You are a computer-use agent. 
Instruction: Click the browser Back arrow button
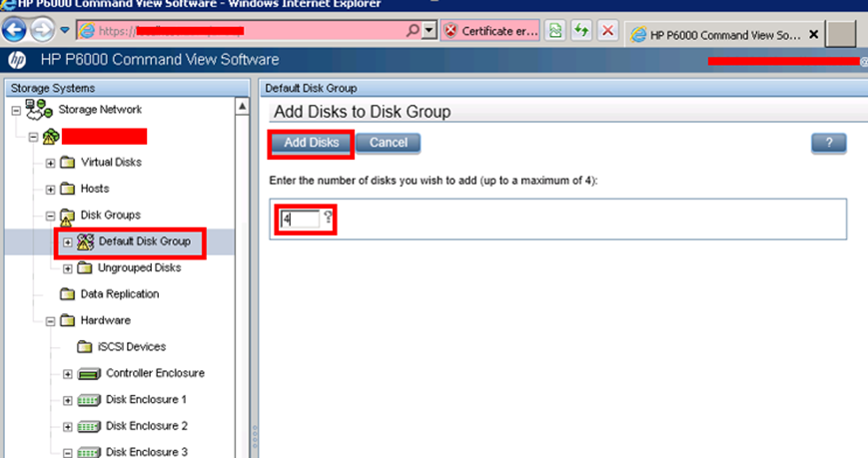coord(14,29)
